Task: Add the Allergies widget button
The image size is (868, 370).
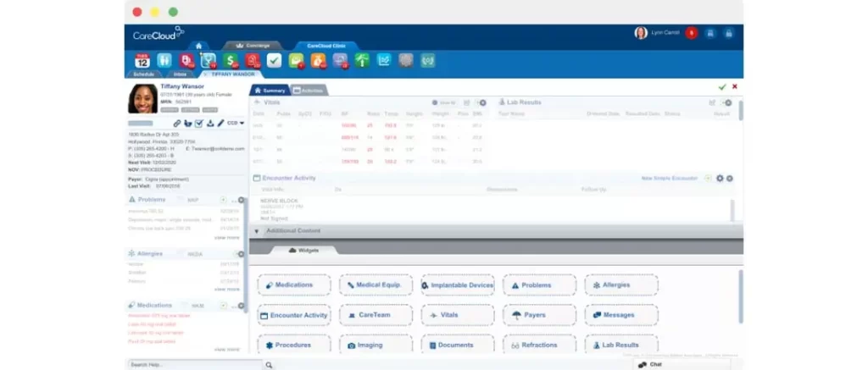Action: coord(621,284)
